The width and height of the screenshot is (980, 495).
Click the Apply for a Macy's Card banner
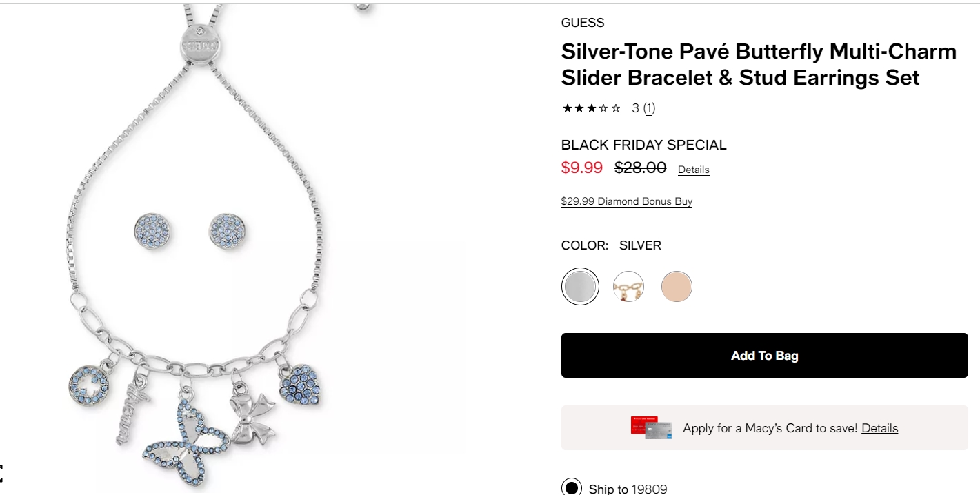click(764, 427)
